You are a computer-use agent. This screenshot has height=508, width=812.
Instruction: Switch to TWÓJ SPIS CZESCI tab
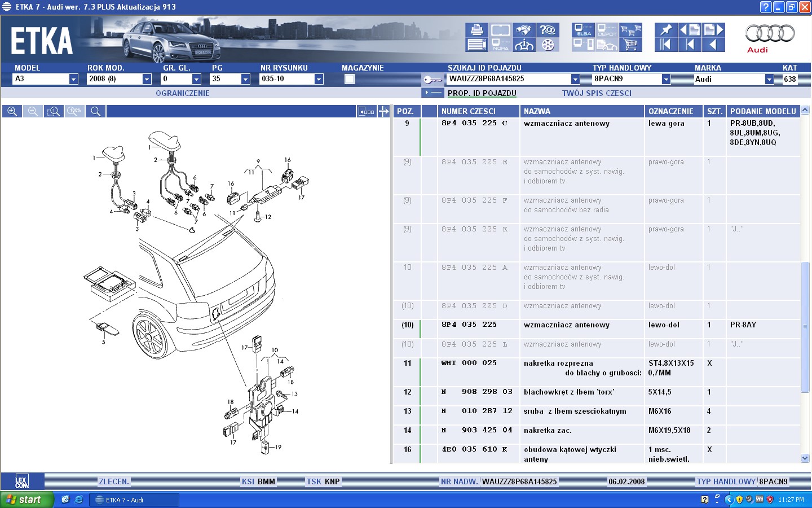coord(597,93)
